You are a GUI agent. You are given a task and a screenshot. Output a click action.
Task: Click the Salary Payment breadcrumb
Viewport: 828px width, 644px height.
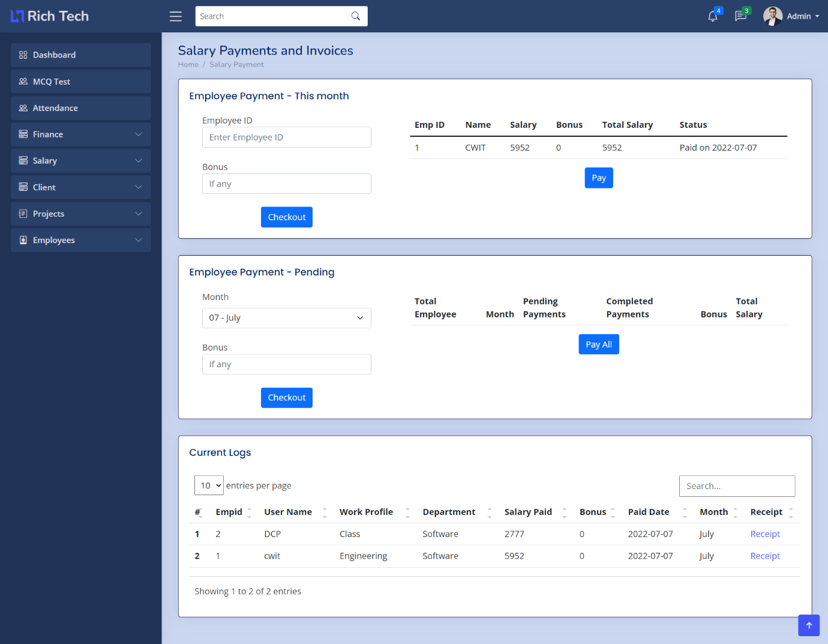click(236, 64)
